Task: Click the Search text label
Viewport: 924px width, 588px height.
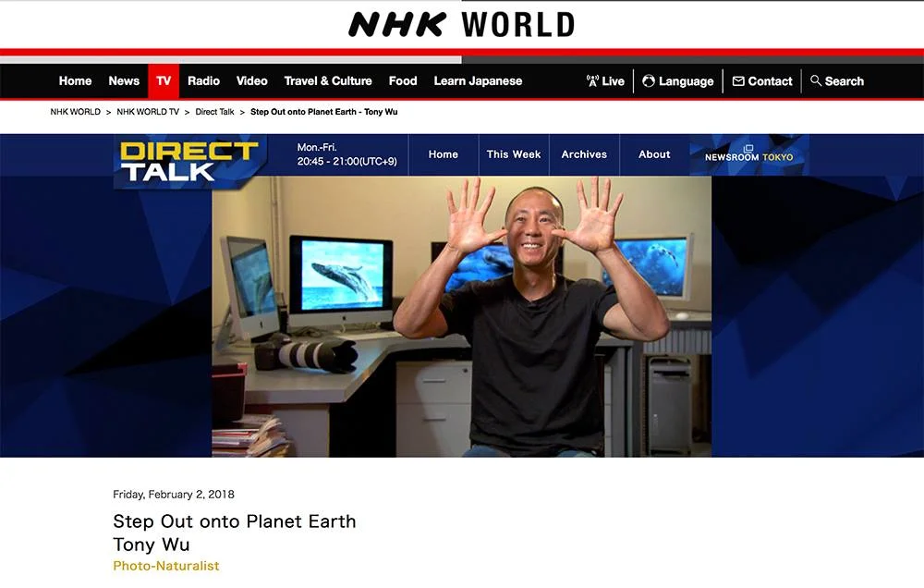Action: [x=844, y=81]
